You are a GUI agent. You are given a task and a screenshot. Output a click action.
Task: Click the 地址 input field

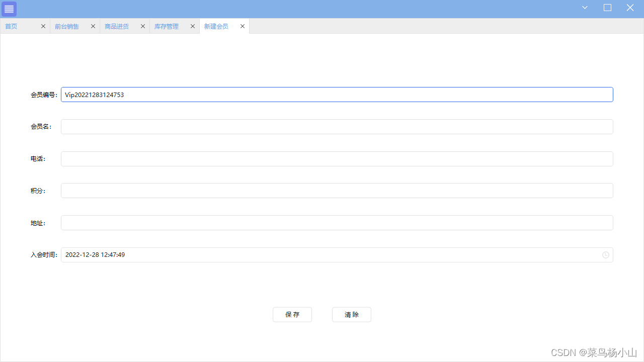coord(337,223)
